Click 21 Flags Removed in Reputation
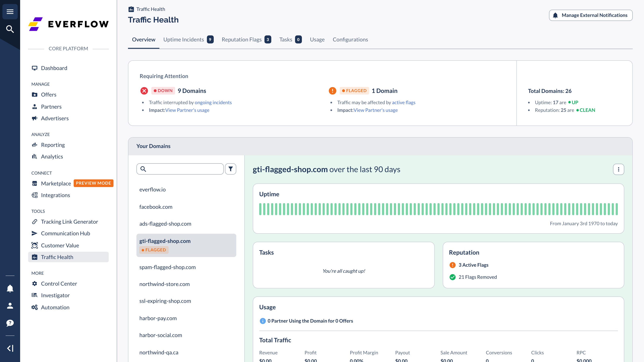 [x=478, y=277]
